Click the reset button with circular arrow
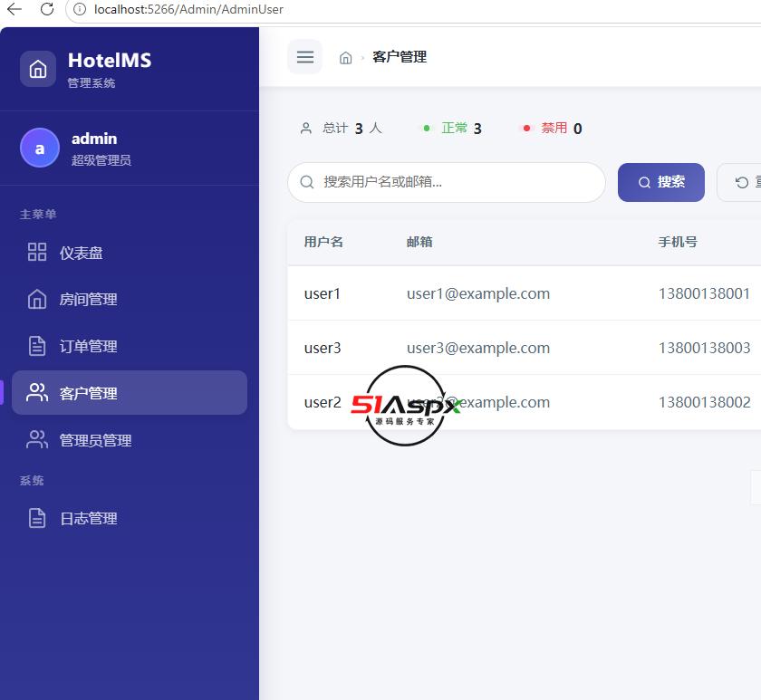Viewport: 761px width, 700px height. 739,182
